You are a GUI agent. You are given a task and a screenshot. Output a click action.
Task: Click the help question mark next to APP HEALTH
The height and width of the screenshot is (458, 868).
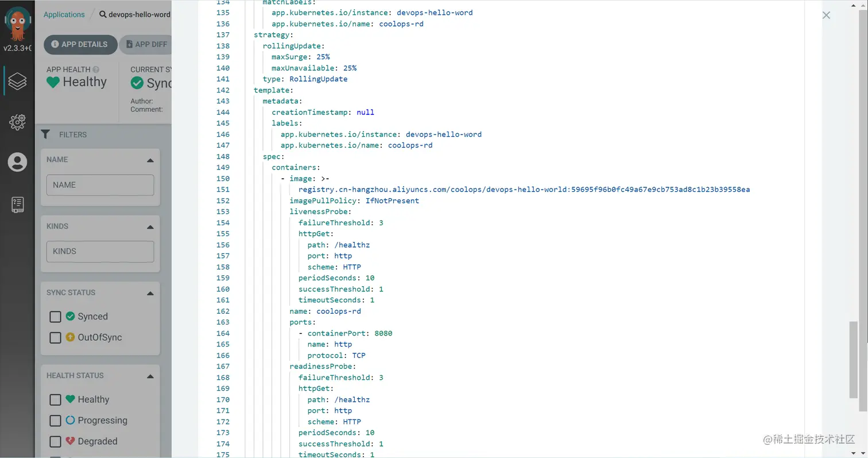point(96,70)
